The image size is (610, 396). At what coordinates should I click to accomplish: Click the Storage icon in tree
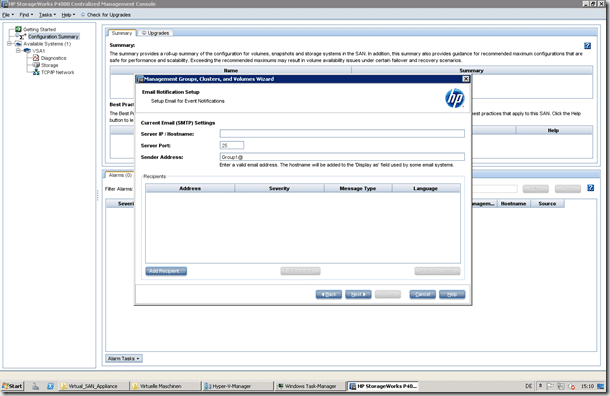tap(36, 65)
